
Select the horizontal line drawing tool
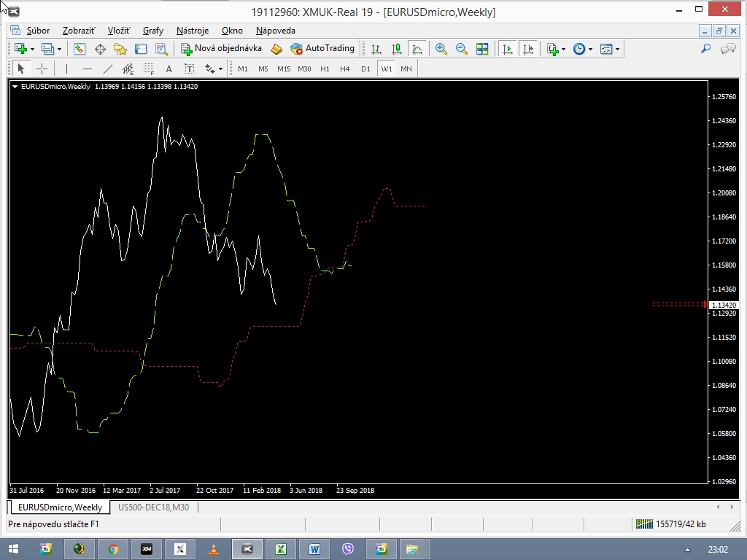click(88, 69)
